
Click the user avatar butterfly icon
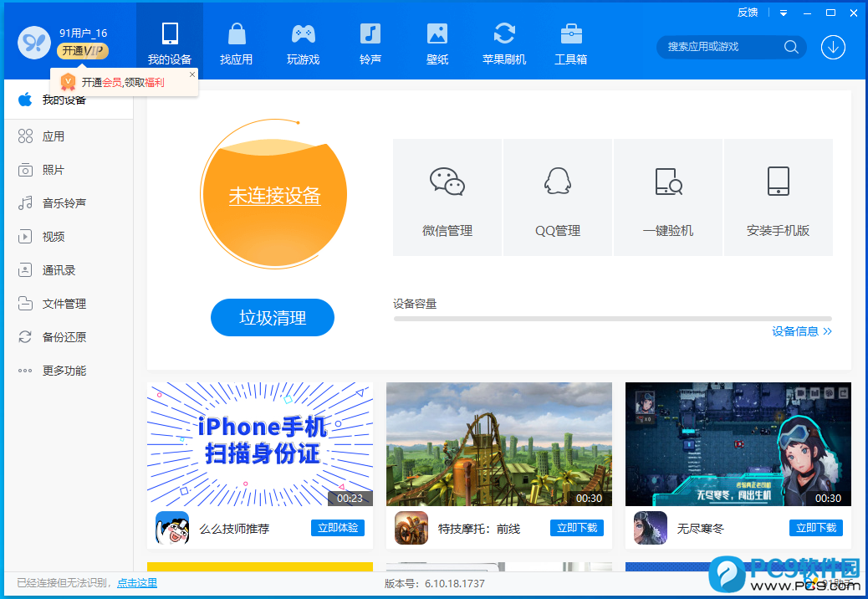(34, 42)
